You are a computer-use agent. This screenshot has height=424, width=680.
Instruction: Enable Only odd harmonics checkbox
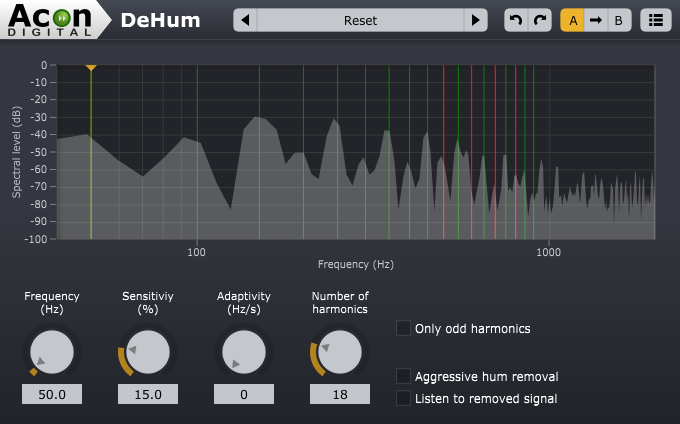click(404, 328)
